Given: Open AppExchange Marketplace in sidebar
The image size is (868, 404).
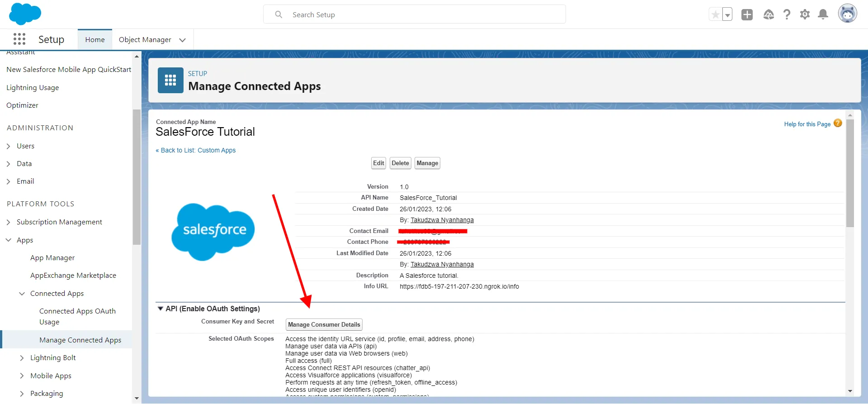Looking at the screenshot, I should coord(73,276).
